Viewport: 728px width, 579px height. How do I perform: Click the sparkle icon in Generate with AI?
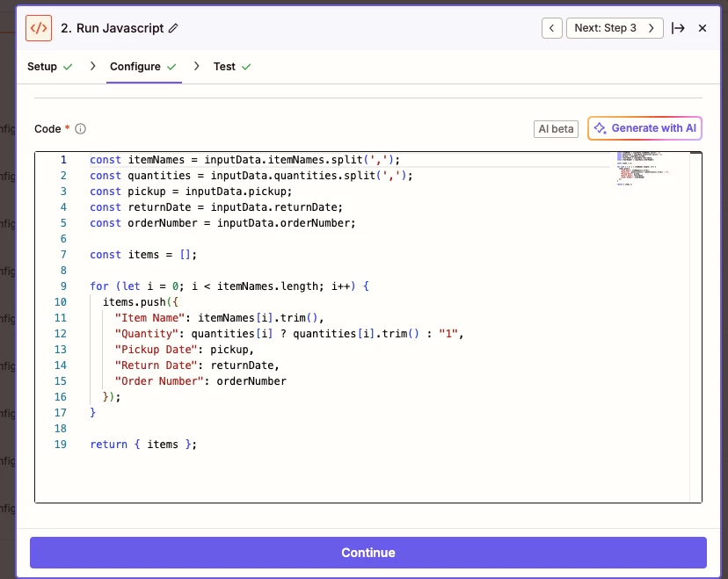[x=600, y=128]
